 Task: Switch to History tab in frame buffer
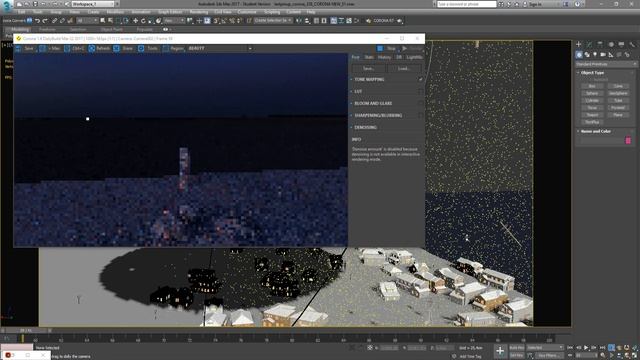384,58
